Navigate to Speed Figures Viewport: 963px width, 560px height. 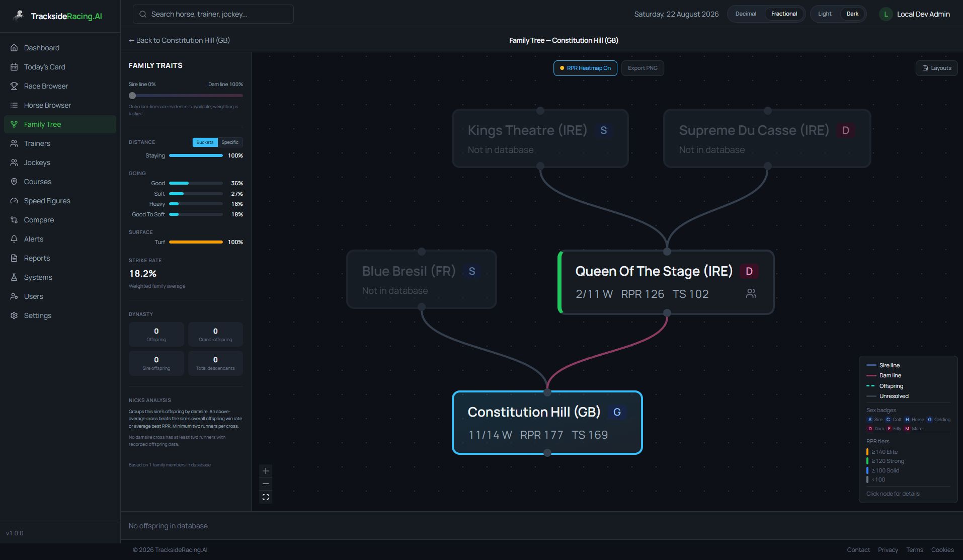[x=60, y=201]
